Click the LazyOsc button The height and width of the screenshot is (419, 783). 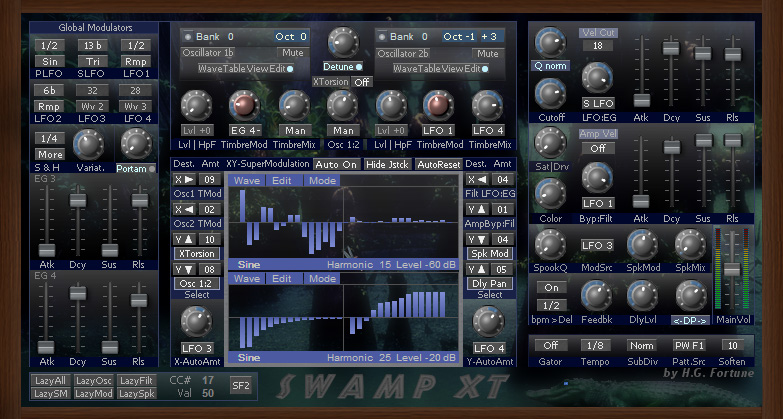[x=94, y=381]
